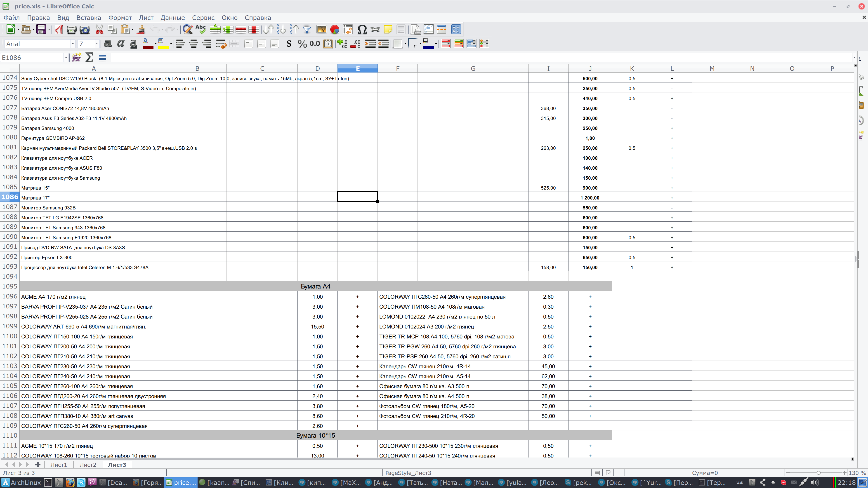Format cell as currency

[289, 44]
